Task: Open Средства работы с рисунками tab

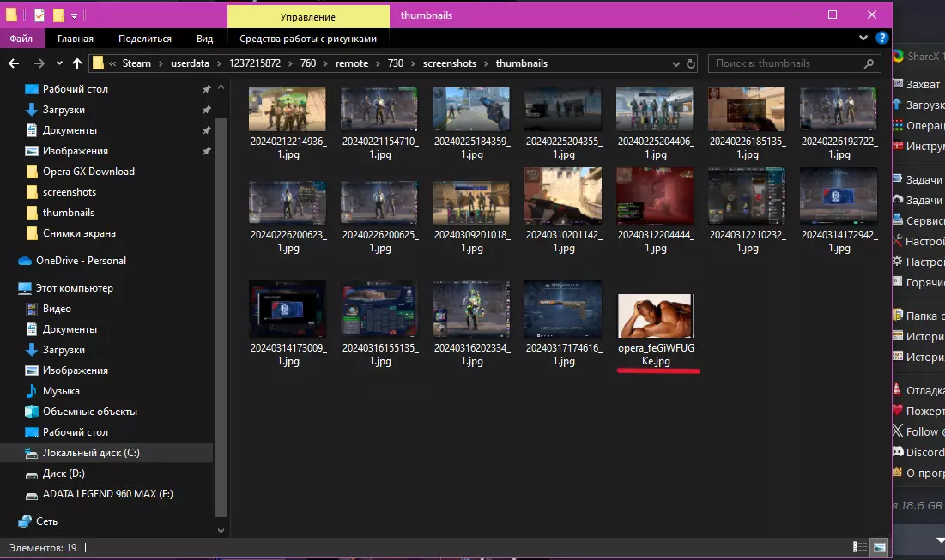Action: 308,39
